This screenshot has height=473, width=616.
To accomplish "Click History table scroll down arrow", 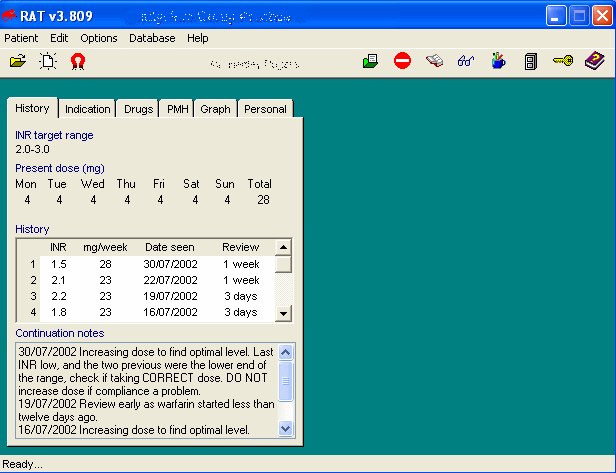I will pos(283,314).
